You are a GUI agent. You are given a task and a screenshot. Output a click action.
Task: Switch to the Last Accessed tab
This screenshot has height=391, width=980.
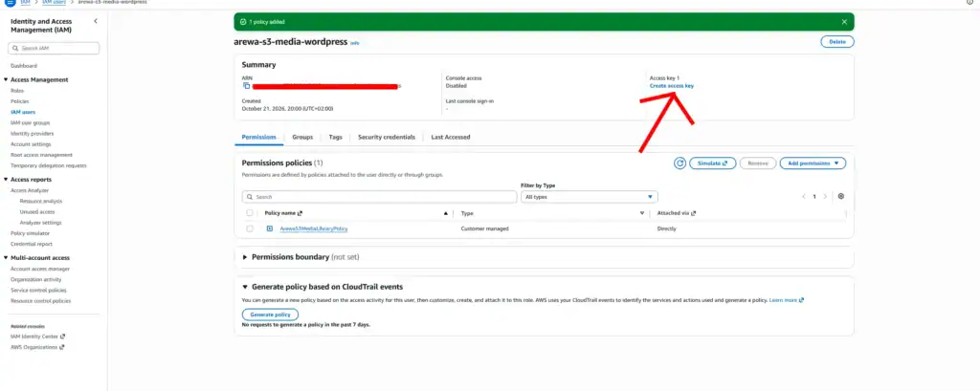pos(451,137)
